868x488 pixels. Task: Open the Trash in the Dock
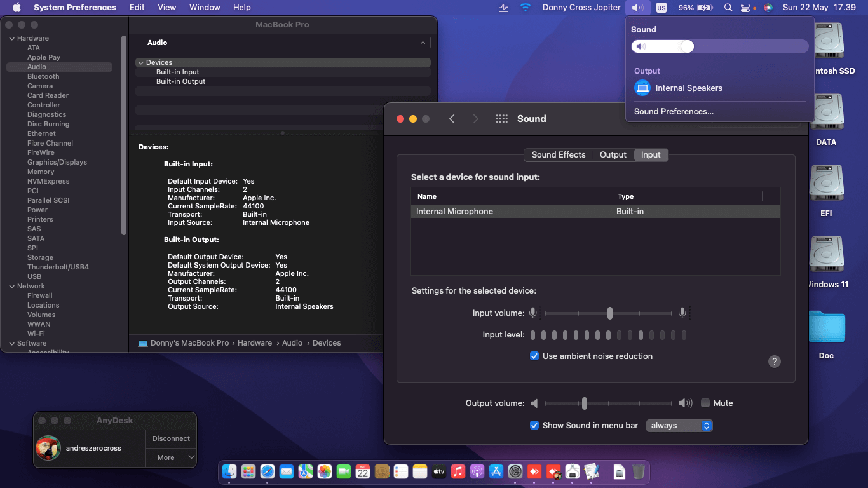[639, 471]
